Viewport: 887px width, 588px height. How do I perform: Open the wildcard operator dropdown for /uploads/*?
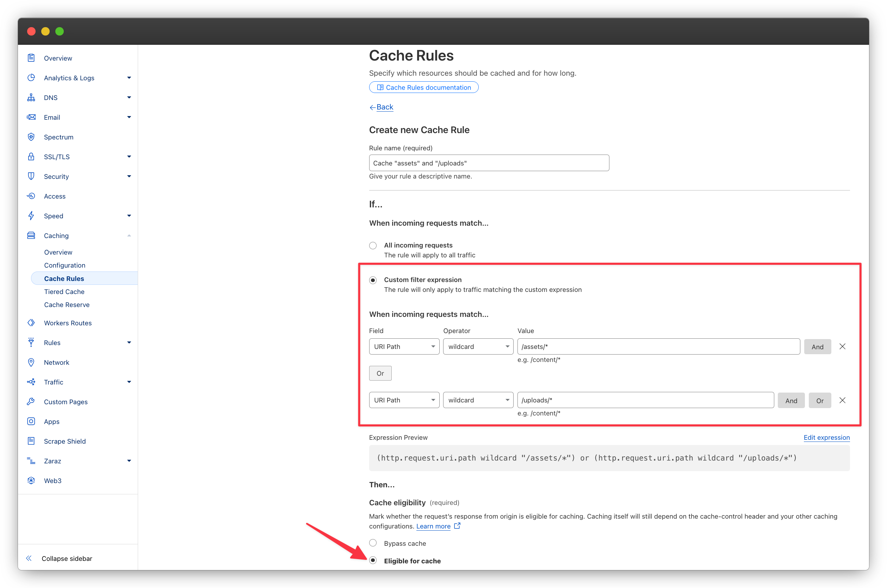pyautogui.click(x=478, y=400)
